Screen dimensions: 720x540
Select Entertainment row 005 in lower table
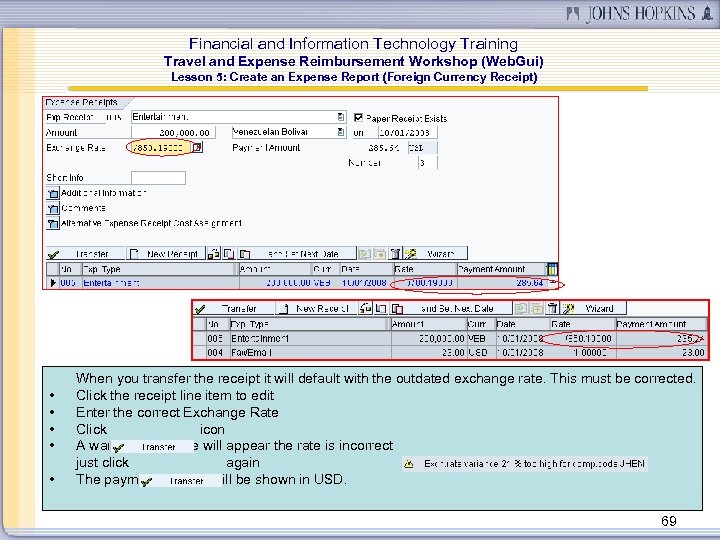199,338
